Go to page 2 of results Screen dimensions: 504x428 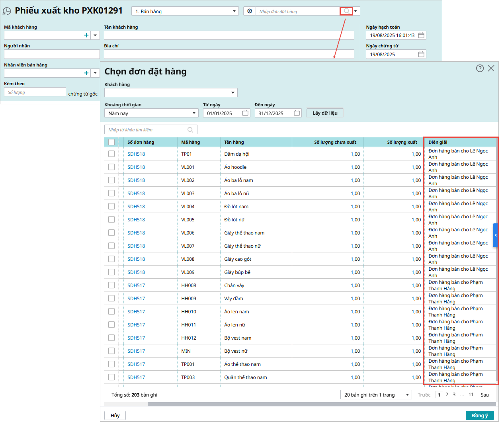[447, 395]
